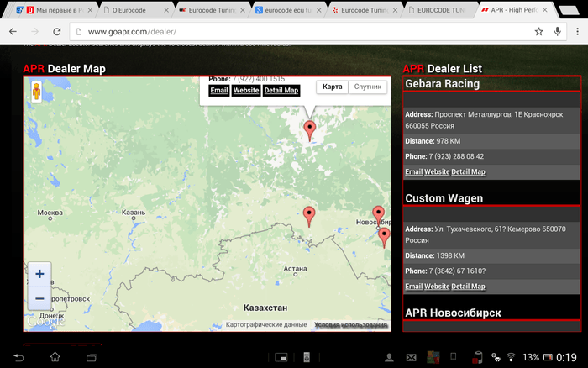Tap the 0:19 clock
This screenshot has height=368, width=588.
(566, 357)
